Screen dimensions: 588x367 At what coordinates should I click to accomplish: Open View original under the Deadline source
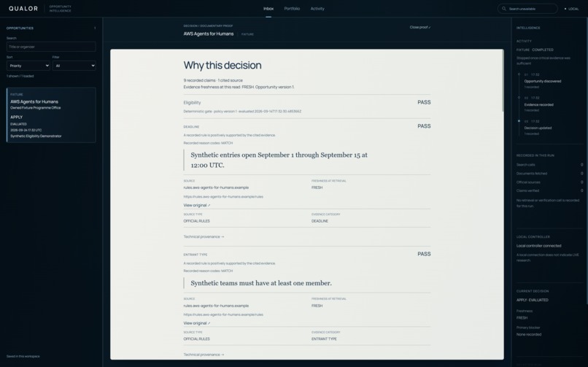(x=196, y=206)
